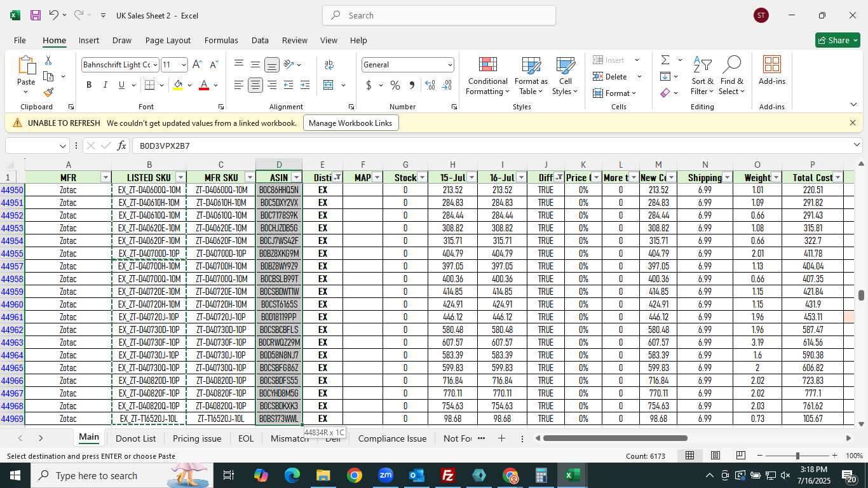
Task: Click the Format Painter brush icon
Action: 48,92
